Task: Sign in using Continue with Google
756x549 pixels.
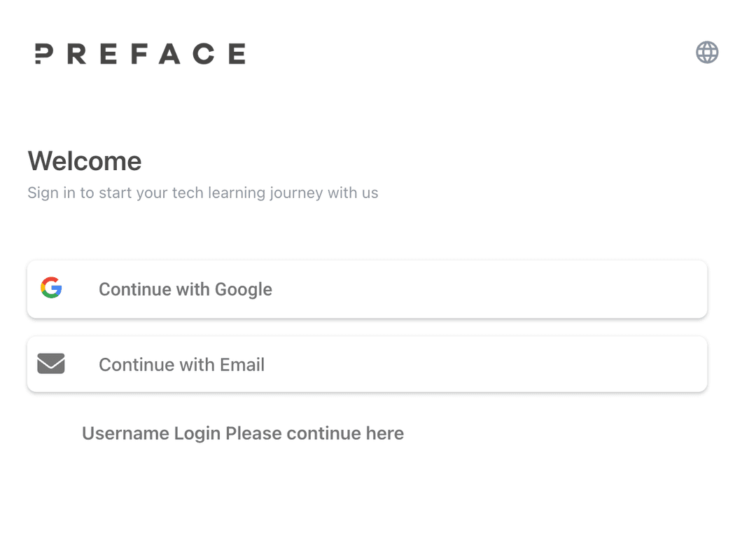Action: [367, 289]
